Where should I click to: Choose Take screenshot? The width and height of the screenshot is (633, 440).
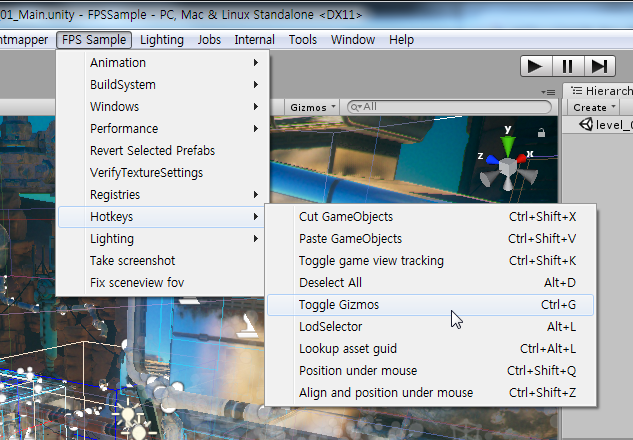[x=162, y=261]
